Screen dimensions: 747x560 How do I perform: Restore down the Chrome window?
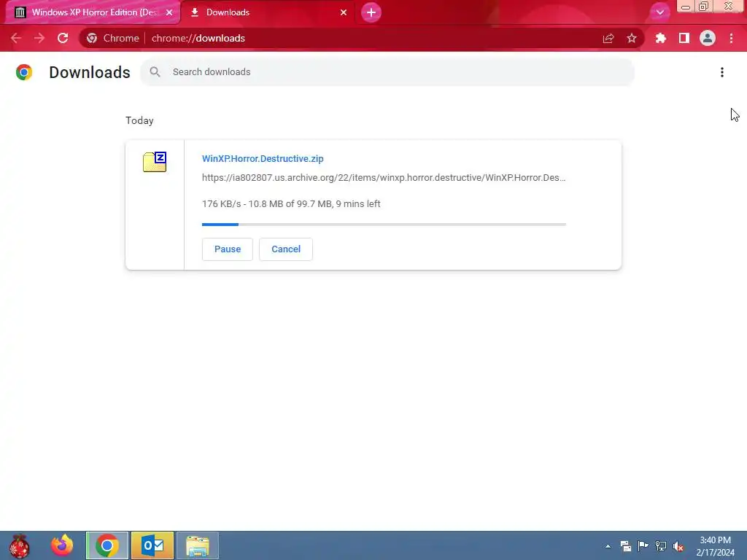(x=704, y=7)
